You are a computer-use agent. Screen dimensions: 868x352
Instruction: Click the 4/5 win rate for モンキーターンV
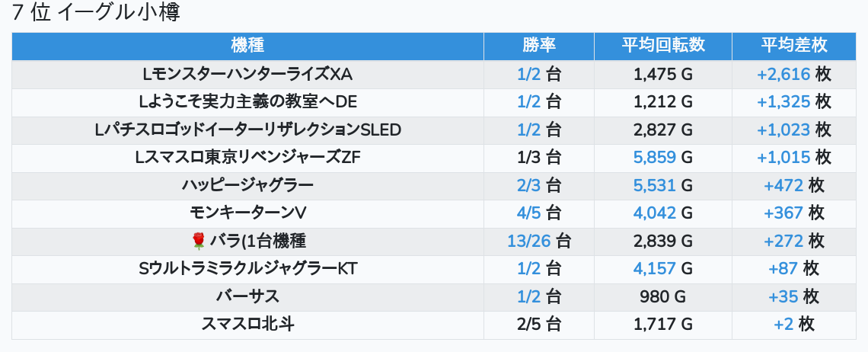coord(528,213)
